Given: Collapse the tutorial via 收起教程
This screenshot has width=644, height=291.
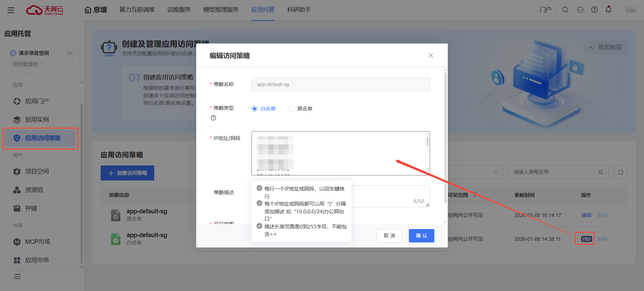Looking at the screenshot, I should pos(606,47).
